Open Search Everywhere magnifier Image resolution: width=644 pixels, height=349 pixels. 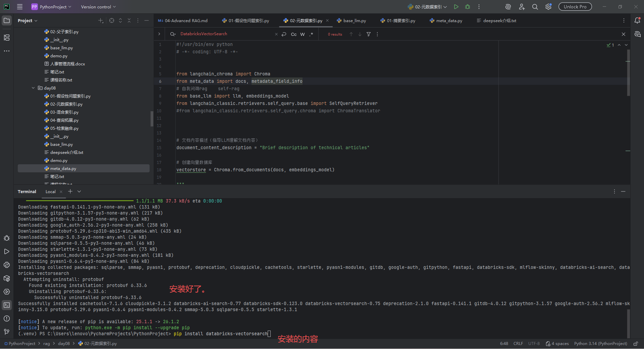coord(535,7)
